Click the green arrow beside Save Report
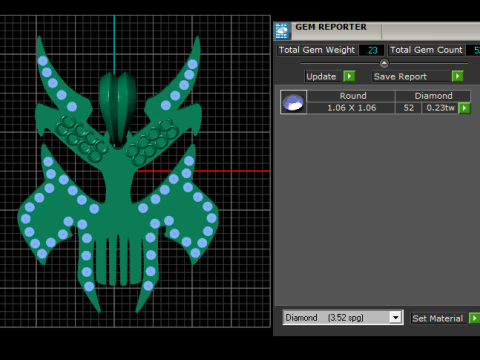The height and width of the screenshot is (360, 480). click(x=458, y=76)
